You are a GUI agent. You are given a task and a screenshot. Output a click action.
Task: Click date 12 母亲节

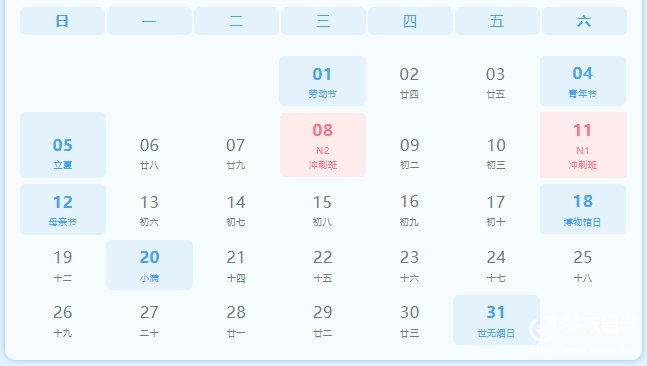click(63, 209)
